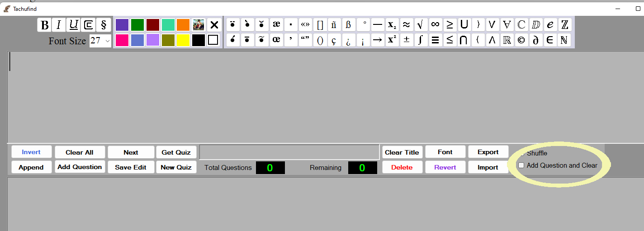Insert the ç character

[x=334, y=40]
